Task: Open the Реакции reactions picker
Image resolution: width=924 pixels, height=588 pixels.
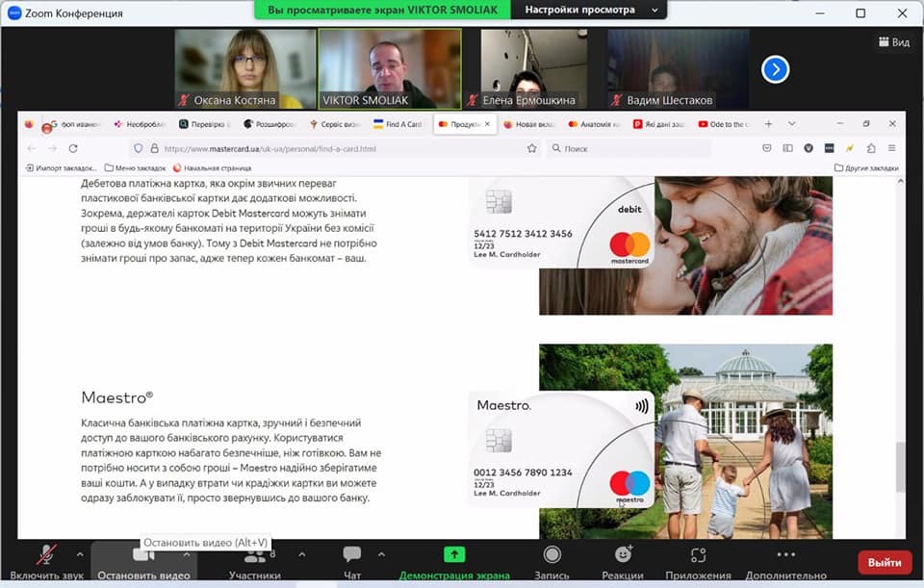Action: pyautogui.click(x=623, y=563)
